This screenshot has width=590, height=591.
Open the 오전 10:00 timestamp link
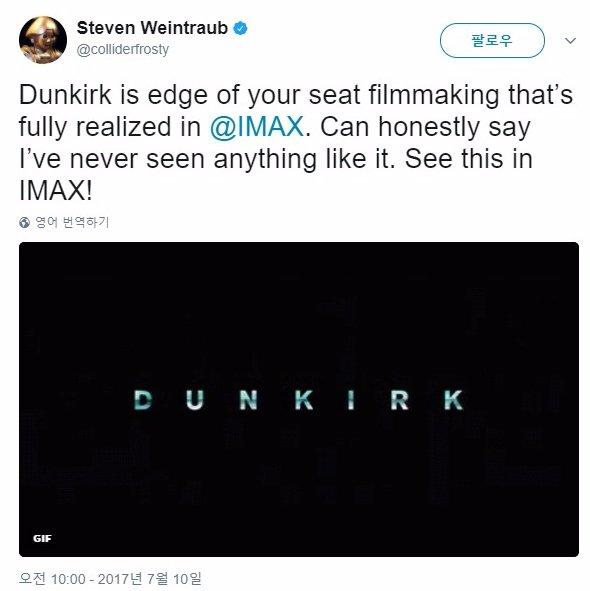point(52,579)
